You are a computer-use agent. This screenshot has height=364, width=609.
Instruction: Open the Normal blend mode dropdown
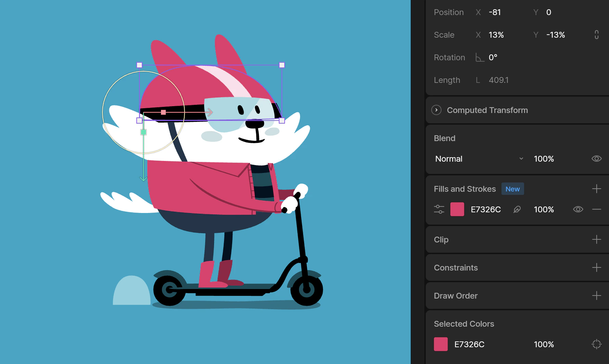tap(479, 159)
